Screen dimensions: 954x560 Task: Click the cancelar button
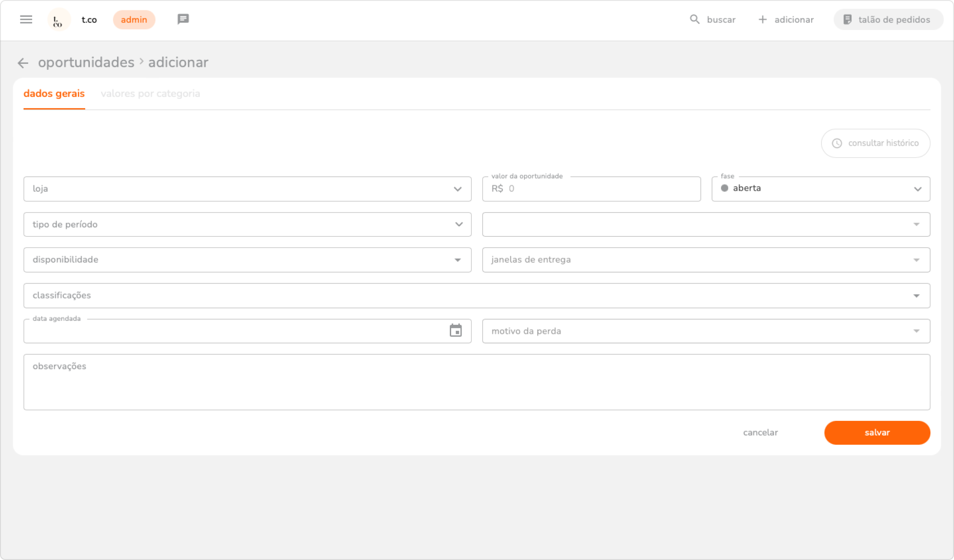(760, 433)
